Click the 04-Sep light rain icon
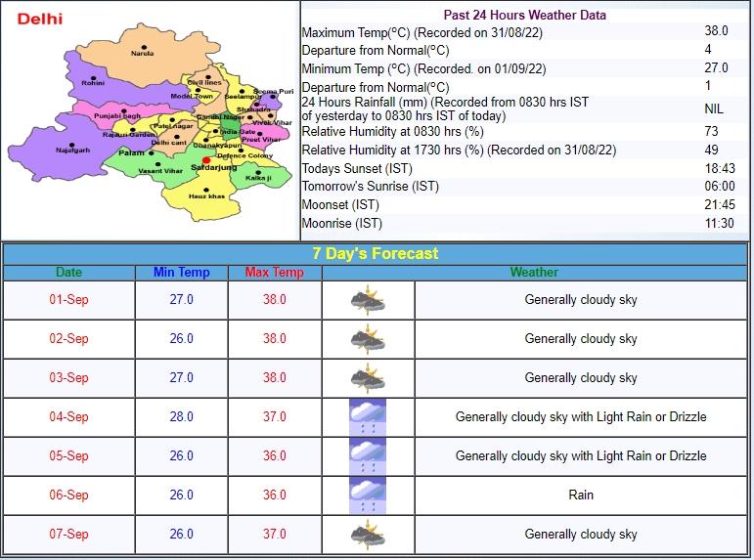 [368, 416]
